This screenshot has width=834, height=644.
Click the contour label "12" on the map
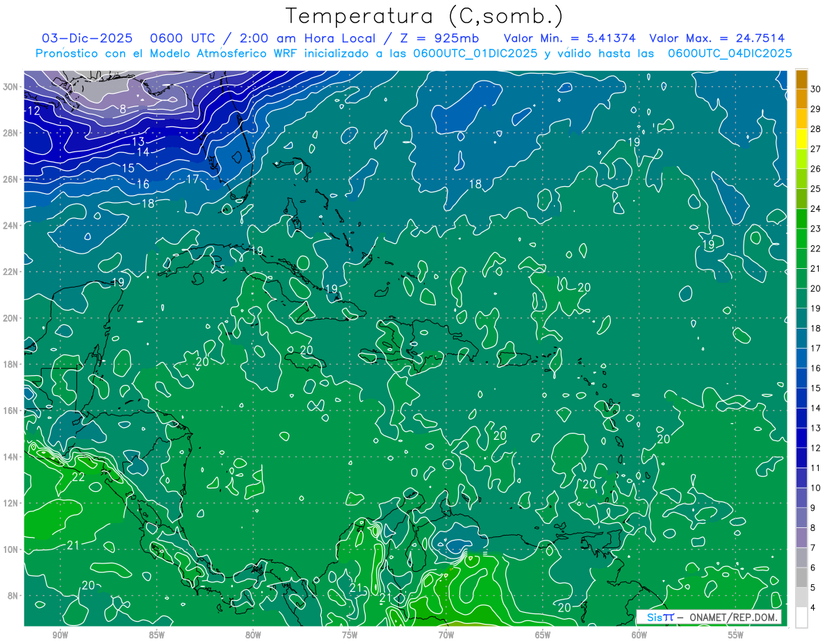click(33, 111)
